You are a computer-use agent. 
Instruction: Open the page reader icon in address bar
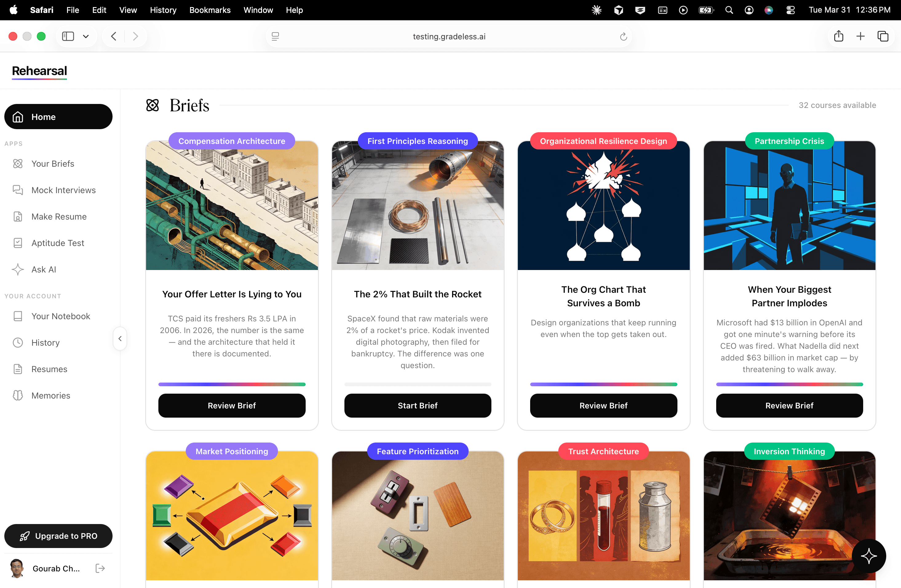[x=275, y=36]
